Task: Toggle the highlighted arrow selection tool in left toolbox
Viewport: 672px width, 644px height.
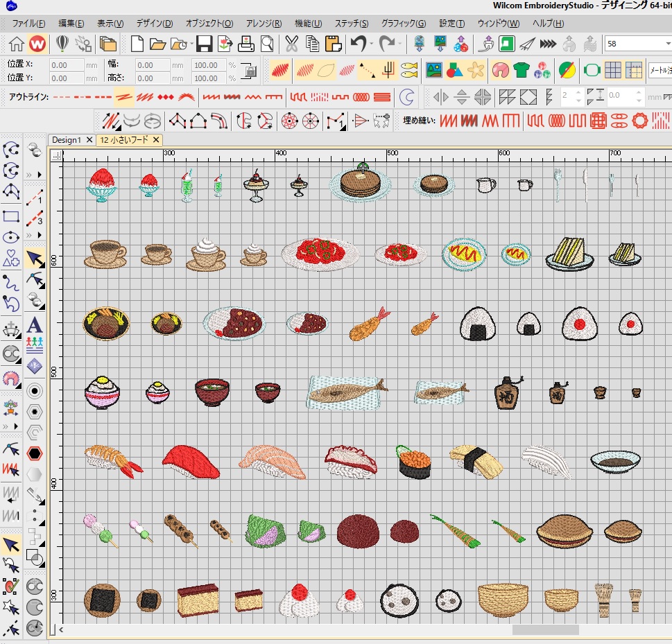Action: pyautogui.click(x=35, y=259)
